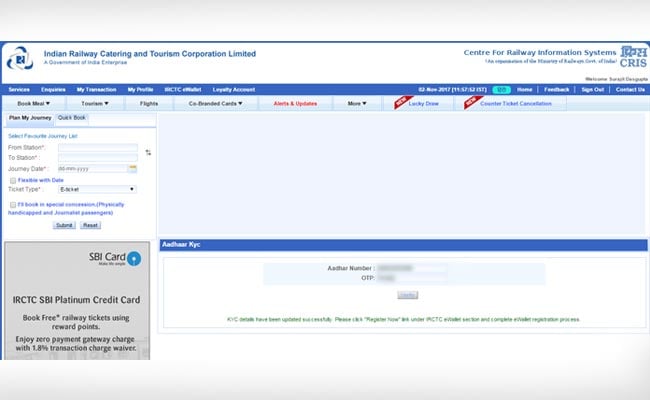This screenshot has width=650, height=400.
Task: Click Select Favourite Journey List link
Action: [43, 136]
